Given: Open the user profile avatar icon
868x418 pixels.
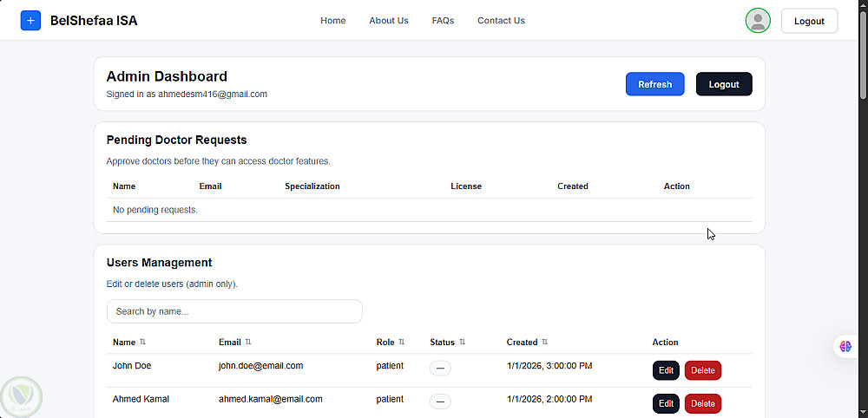Looking at the screenshot, I should tap(758, 21).
